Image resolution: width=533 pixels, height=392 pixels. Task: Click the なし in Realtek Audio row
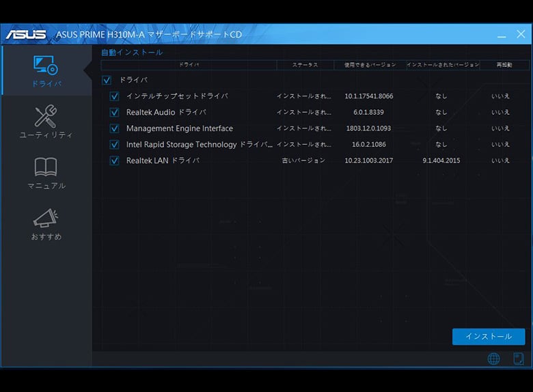(441, 112)
